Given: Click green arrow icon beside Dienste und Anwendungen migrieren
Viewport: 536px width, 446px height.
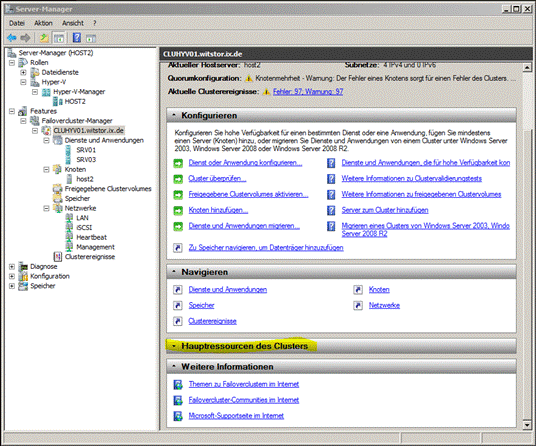Looking at the screenshot, I should point(178,227).
